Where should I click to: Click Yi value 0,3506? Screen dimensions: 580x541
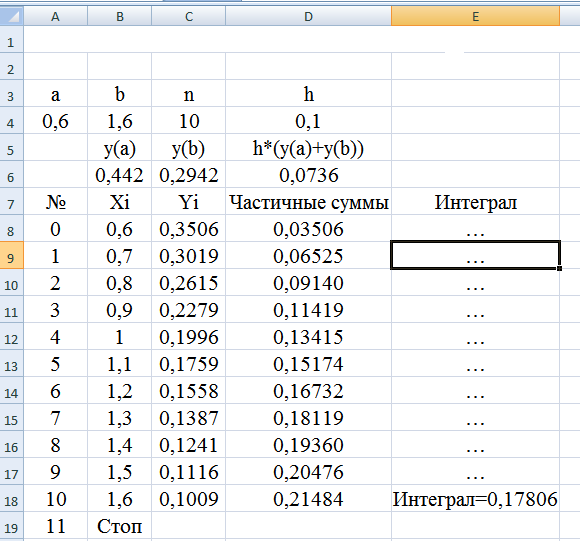click(x=189, y=229)
